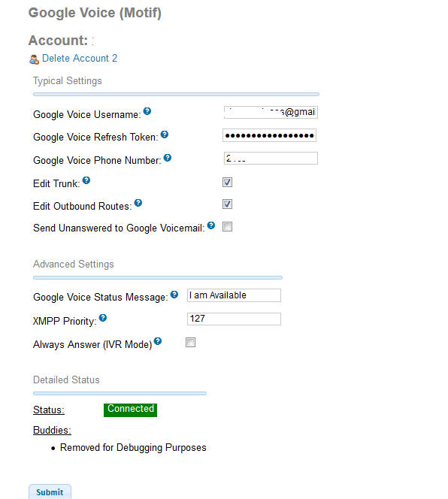The image size is (448, 499).
Task: Enable Send Unanswered to Google Voicemail
Action: click(x=227, y=227)
